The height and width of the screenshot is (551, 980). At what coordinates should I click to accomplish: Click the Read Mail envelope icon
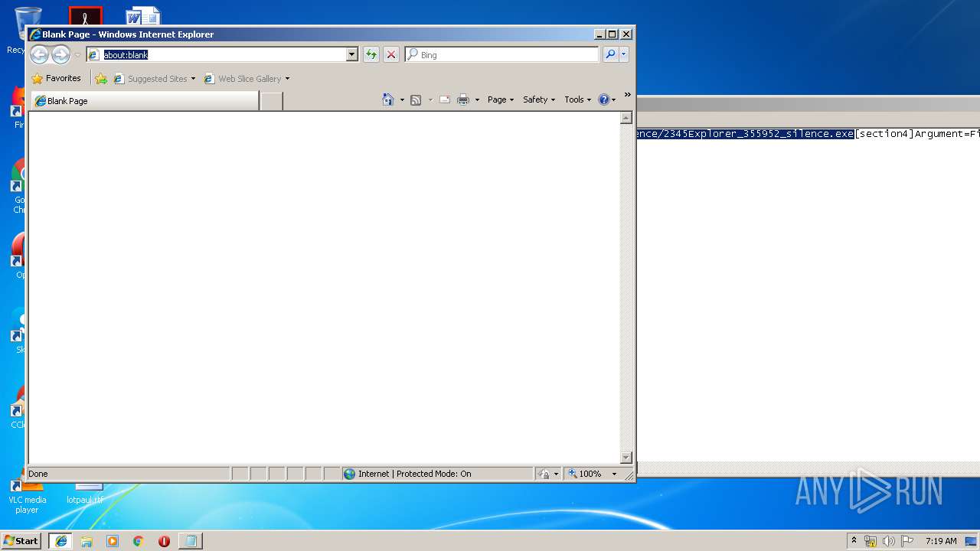tap(444, 99)
